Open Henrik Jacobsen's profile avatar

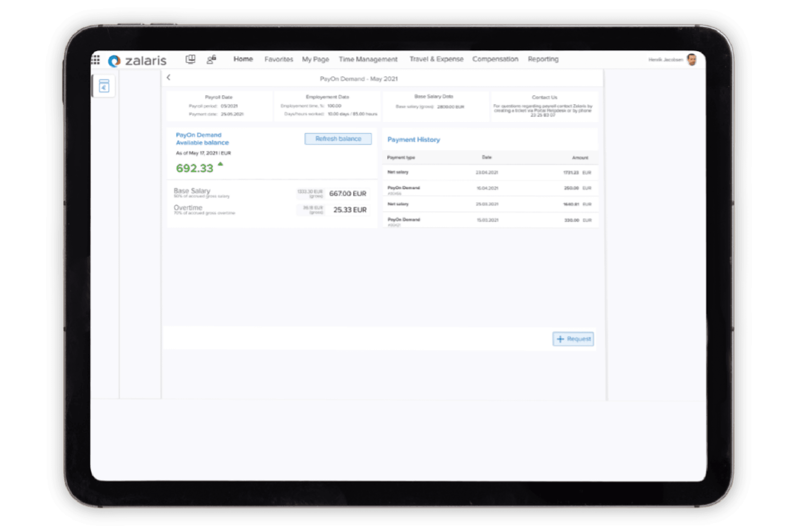(692, 59)
